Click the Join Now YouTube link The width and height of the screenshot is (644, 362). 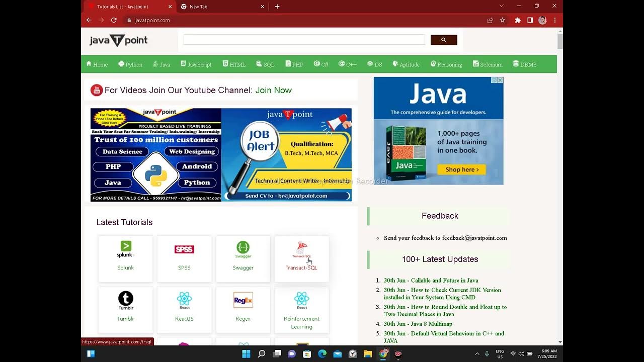pyautogui.click(x=273, y=90)
